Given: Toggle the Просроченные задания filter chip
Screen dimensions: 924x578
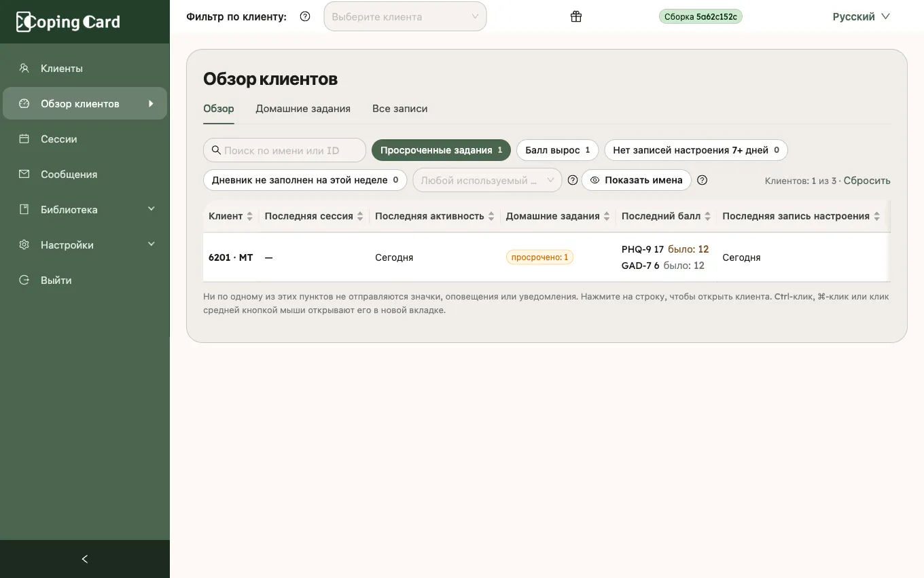Looking at the screenshot, I should click(x=441, y=150).
